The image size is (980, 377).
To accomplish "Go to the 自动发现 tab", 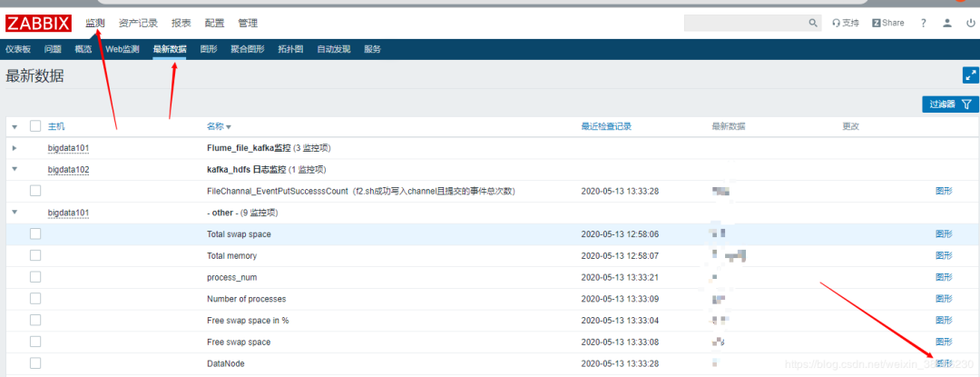I will point(334,49).
